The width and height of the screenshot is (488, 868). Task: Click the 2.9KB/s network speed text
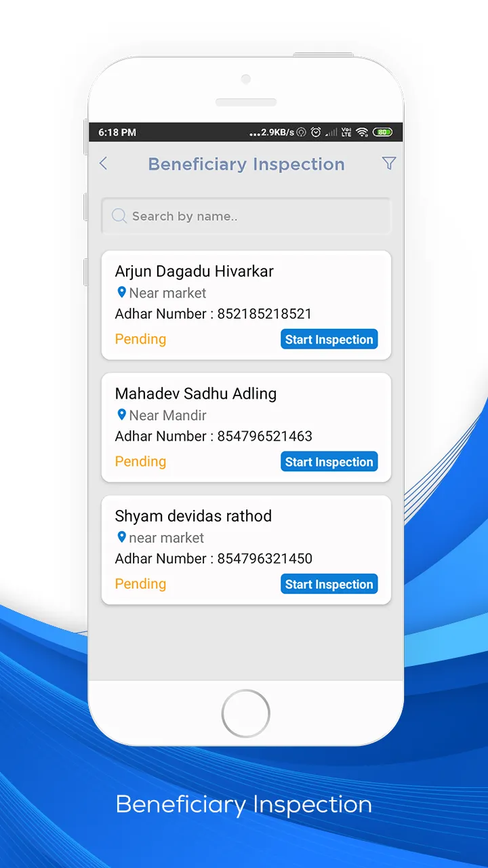tap(277, 132)
